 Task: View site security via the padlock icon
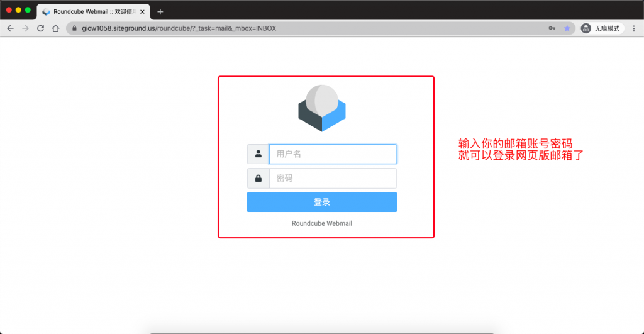tap(74, 28)
